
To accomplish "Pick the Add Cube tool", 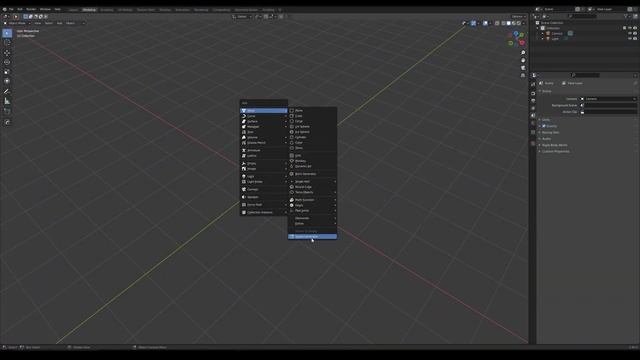I will click(x=7, y=111).
